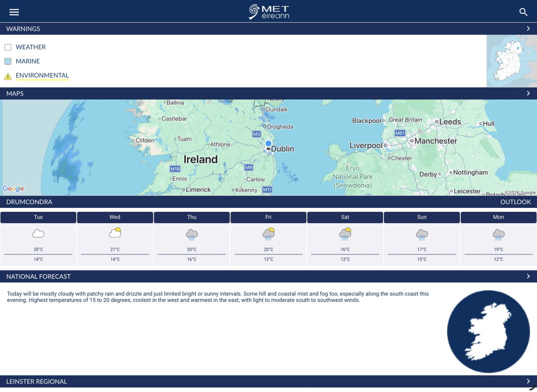This screenshot has width=537, height=392.
Task: Open the Leinster Regional header
Action: (37, 382)
